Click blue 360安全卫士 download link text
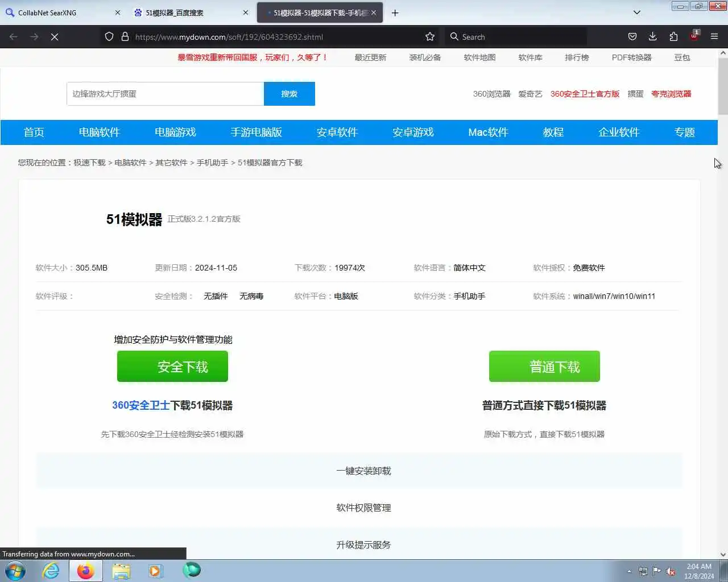The image size is (728, 582). tap(140, 405)
